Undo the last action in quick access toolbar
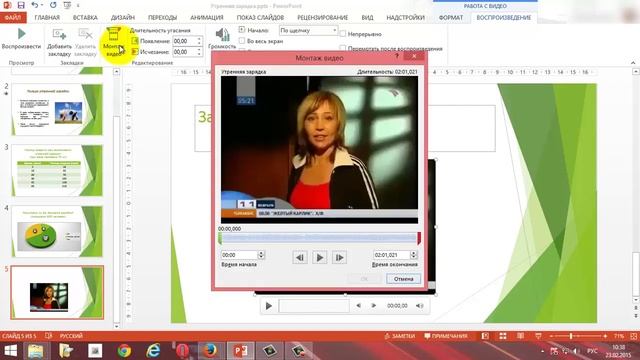Screen dimensions: 640x360 [35, 5]
